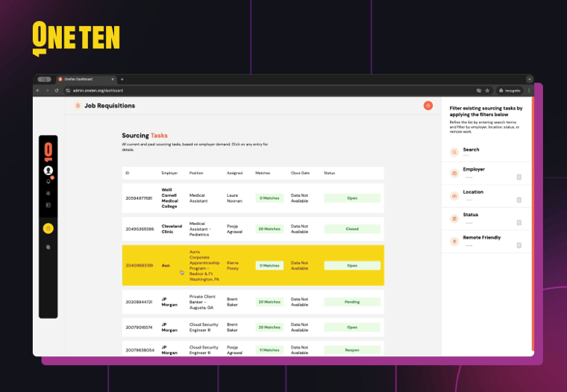Open the highlighted Aon sourcing task row
Screen dimensions: 567x392
[x=253, y=265]
